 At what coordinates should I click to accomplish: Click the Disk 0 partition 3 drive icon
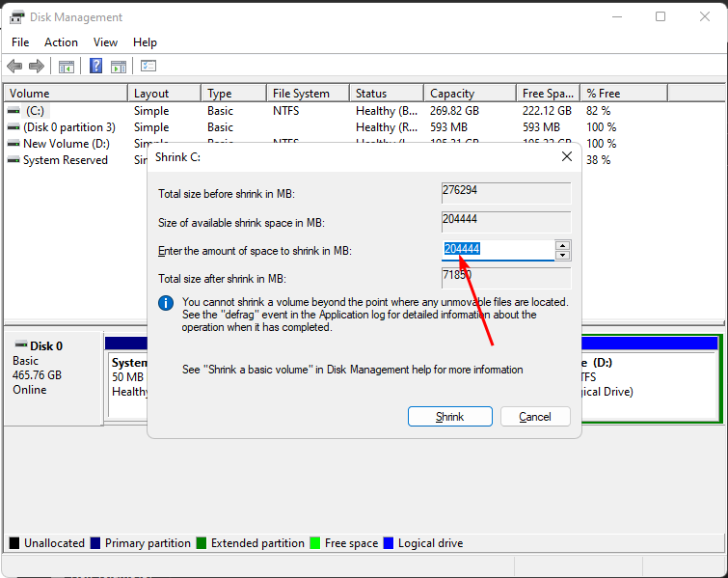click(13, 127)
